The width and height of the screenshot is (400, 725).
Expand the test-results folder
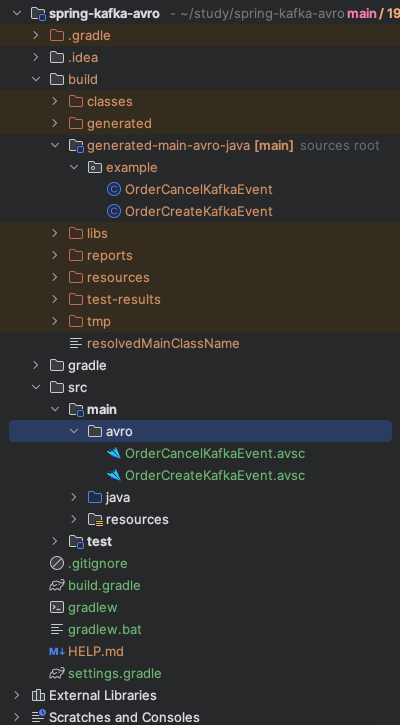(x=55, y=299)
